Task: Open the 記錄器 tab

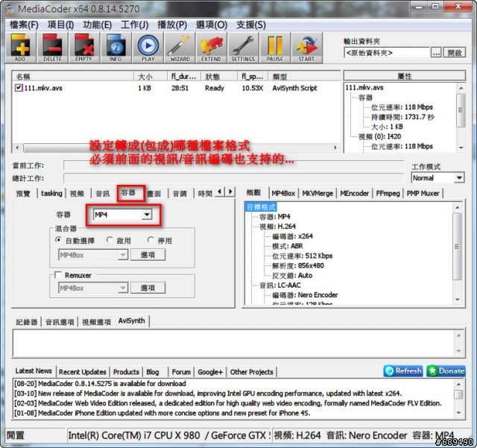Action: 27,322
